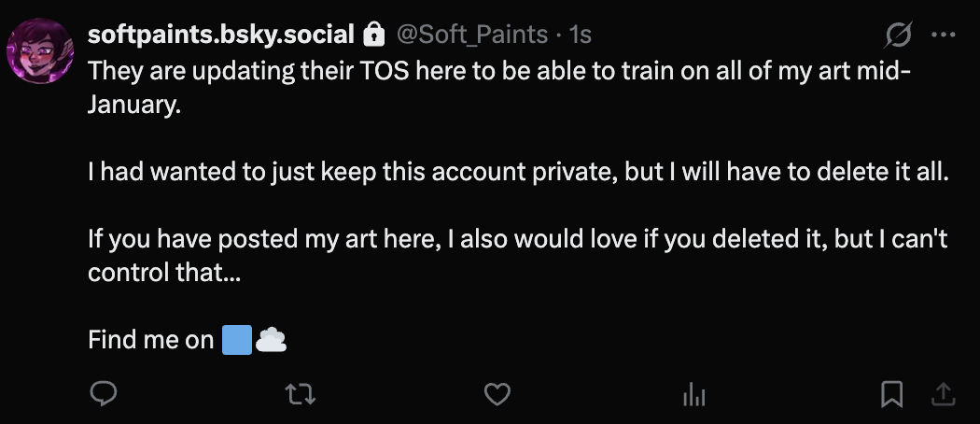Bookmark this post
Viewport: 980px width, 424px height.
[892, 395]
